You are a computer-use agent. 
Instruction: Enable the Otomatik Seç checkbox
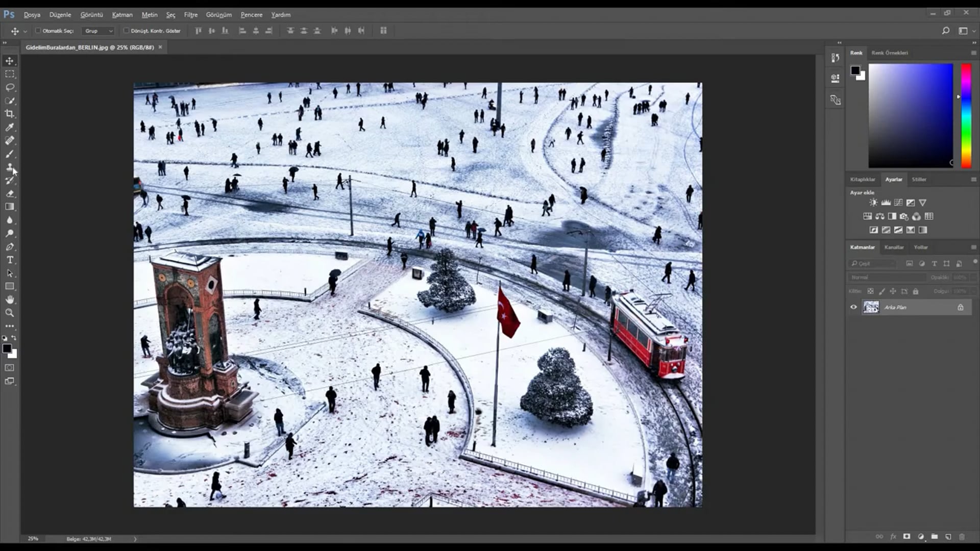38,31
